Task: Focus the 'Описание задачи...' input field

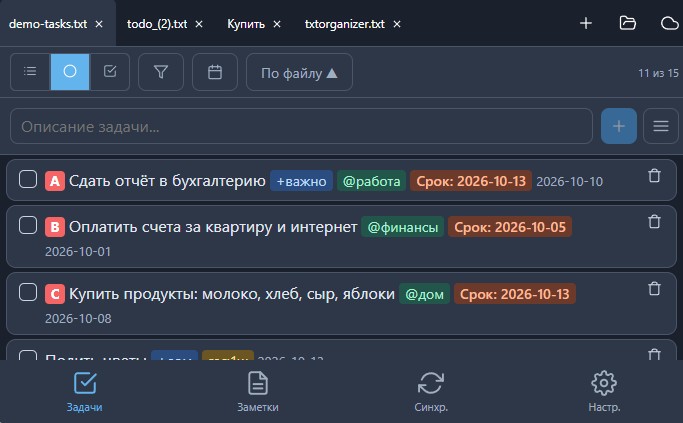Action: coord(301,126)
